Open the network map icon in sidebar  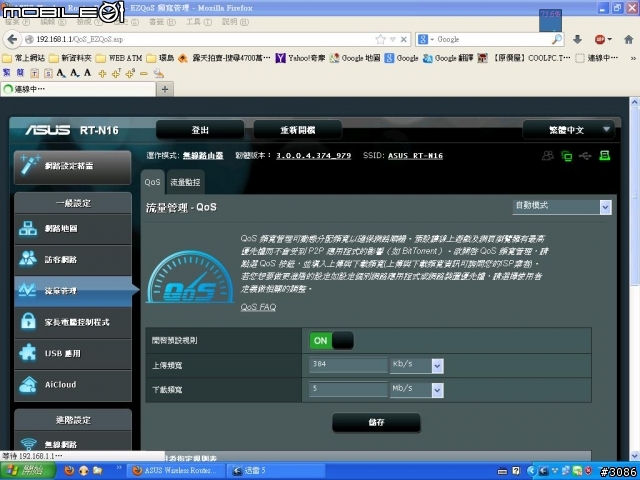28,228
